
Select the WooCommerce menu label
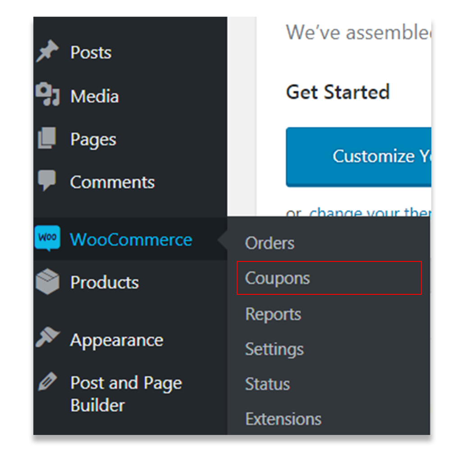click(x=131, y=239)
